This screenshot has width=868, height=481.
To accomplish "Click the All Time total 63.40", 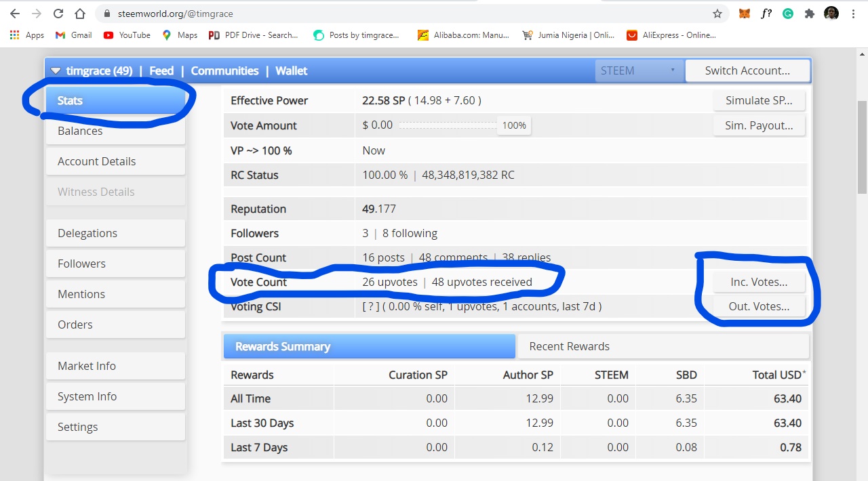I will click(x=787, y=398).
